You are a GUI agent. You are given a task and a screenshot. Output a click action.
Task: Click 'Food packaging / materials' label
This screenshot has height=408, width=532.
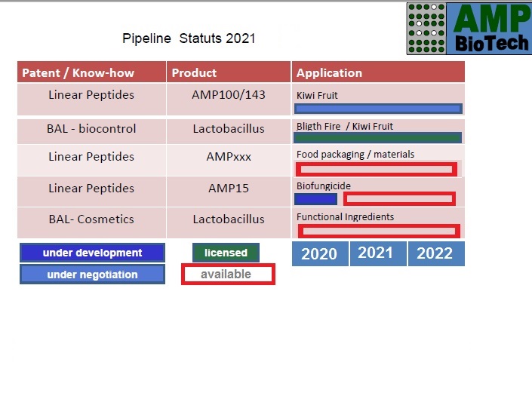point(355,155)
